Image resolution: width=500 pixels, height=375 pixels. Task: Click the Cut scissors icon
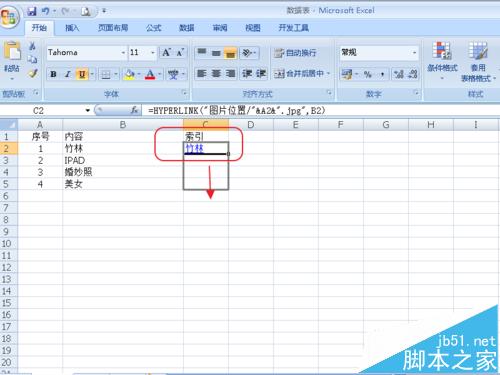(x=32, y=46)
